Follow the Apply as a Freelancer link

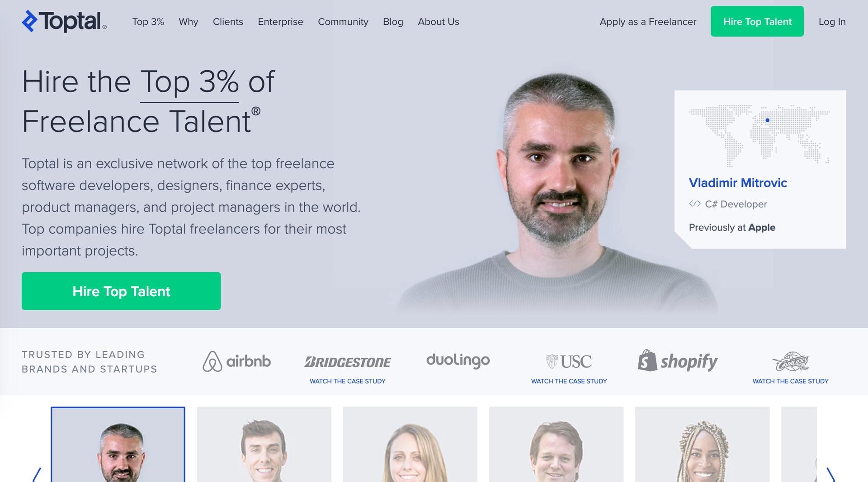point(648,22)
